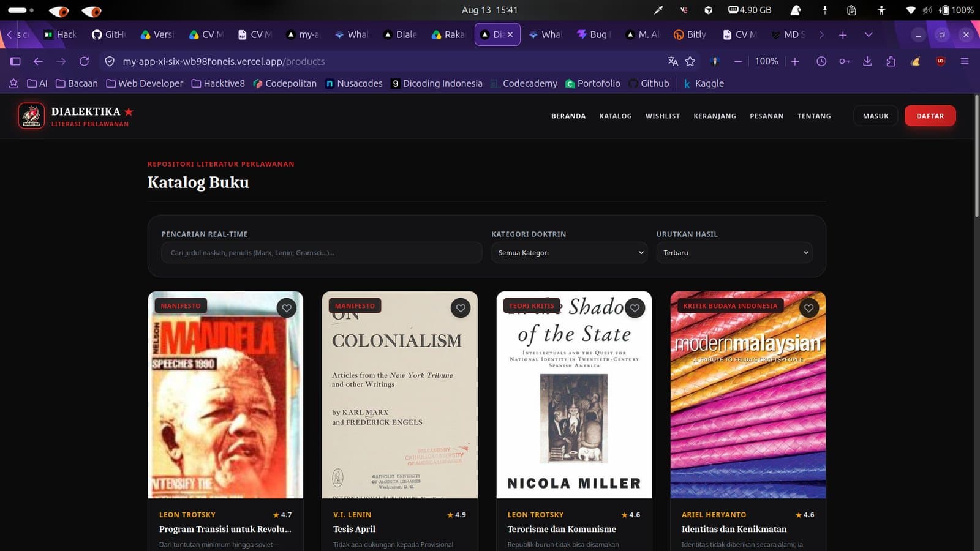The height and width of the screenshot is (551, 980).
Task: Click the browser back arrow
Action: (x=38, y=61)
